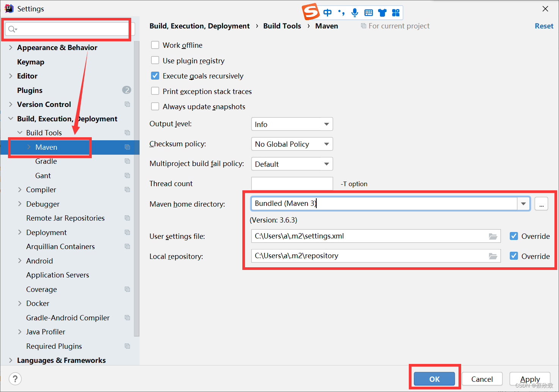This screenshot has width=559, height=392.
Task: Click project-level icon beside Gradle
Action: (127, 161)
